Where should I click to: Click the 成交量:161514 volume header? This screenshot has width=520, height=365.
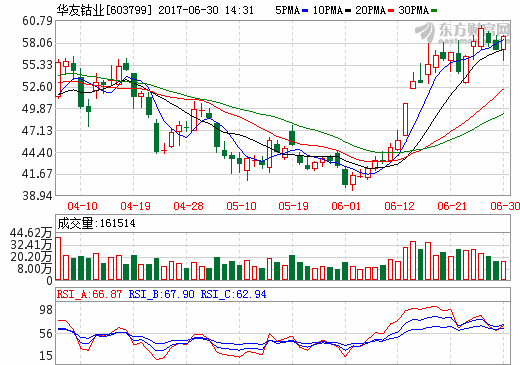tap(96, 223)
